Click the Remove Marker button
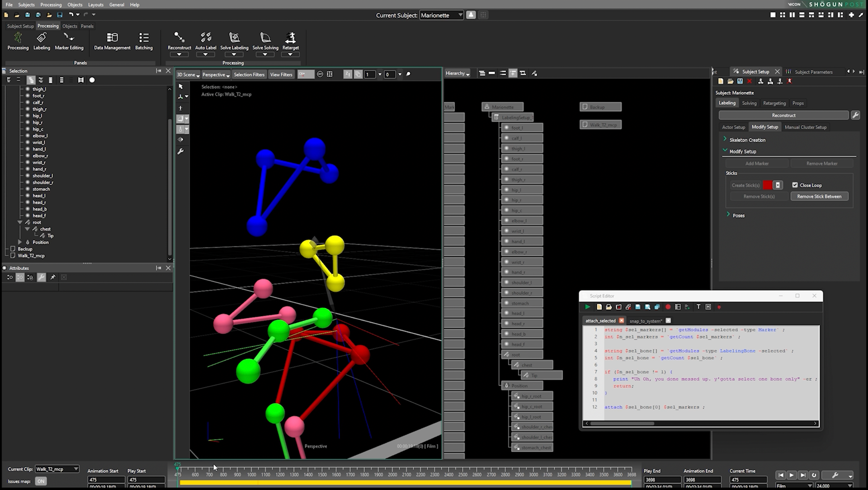The image size is (868, 490). coord(822,163)
